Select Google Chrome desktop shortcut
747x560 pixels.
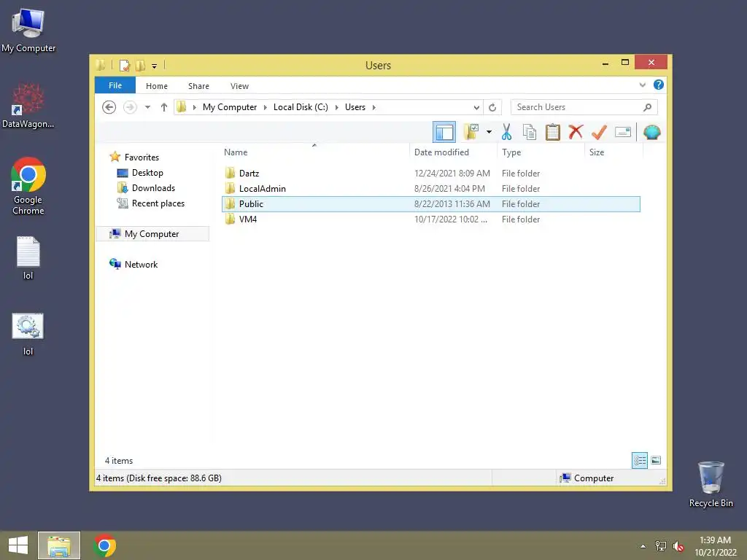click(x=28, y=186)
